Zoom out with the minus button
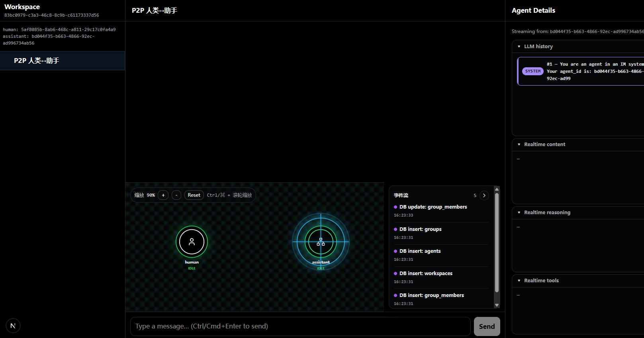 (176, 195)
